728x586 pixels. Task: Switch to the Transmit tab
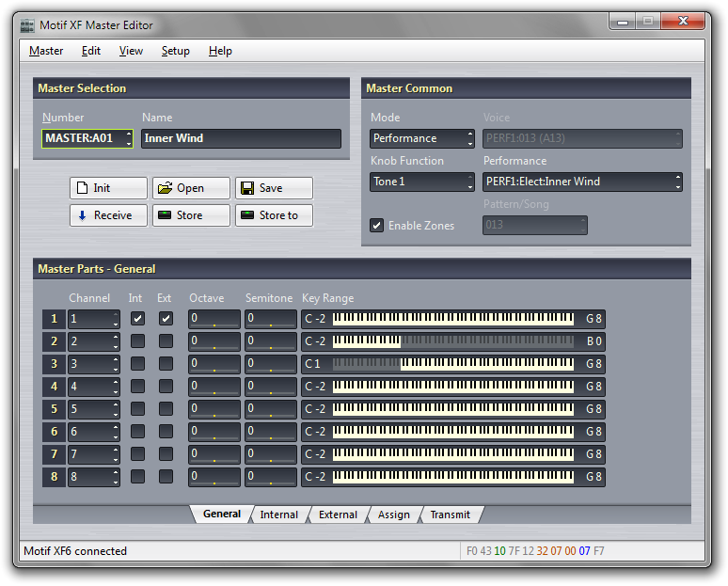pos(451,515)
